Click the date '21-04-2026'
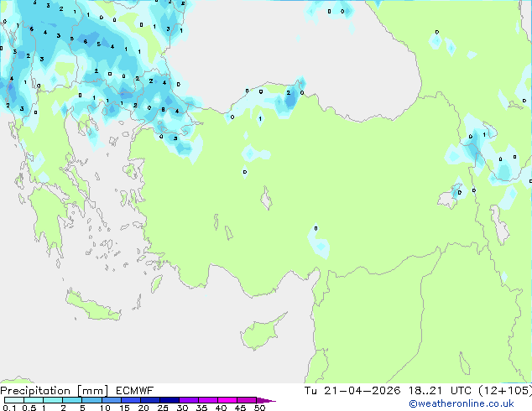Image resolution: width=532 pixels, height=411 pixels. point(362,391)
